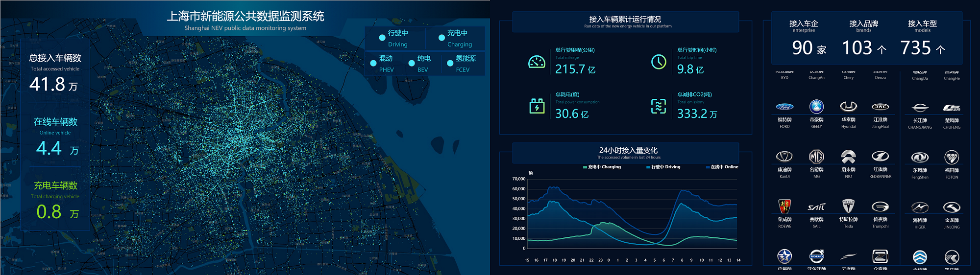Click the FengShen brand logo
Viewport: 980px width, 275px height.
click(x=920, y=157)
